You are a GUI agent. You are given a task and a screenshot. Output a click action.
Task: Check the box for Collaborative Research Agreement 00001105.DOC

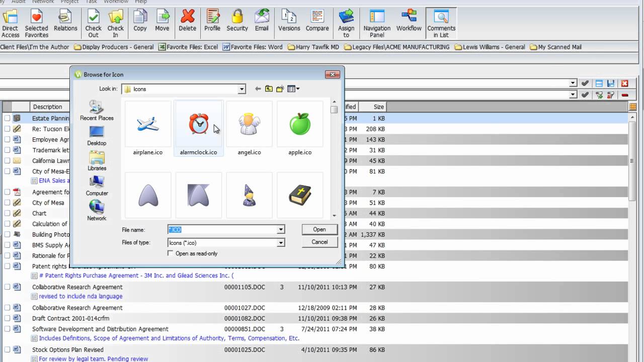[x=8, y=287]
